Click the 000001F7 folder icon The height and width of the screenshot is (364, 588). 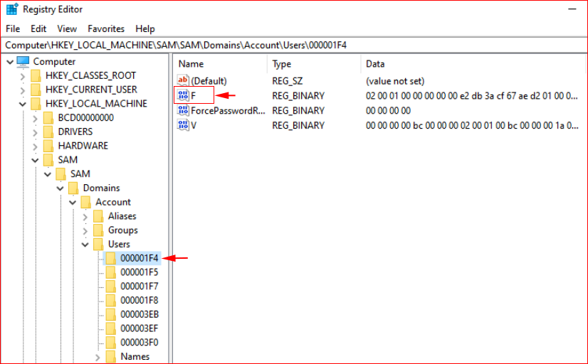(110, 287)
